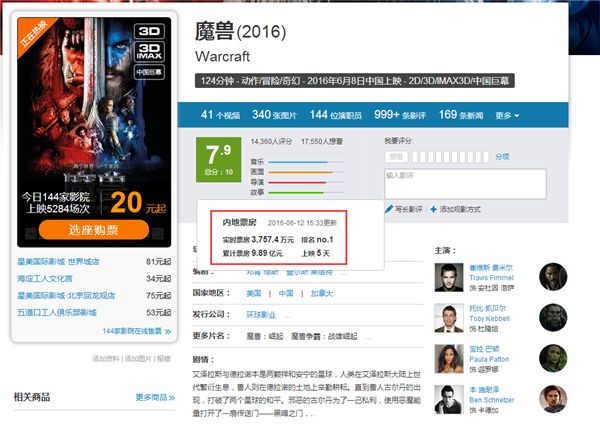600x426 pixels.
Task: Open the 999+ 条影评 tab
Action: click(x=399, y=115)
